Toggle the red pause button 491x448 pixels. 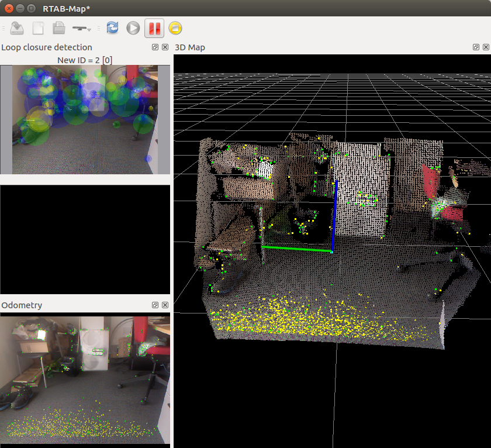(154, 27)
